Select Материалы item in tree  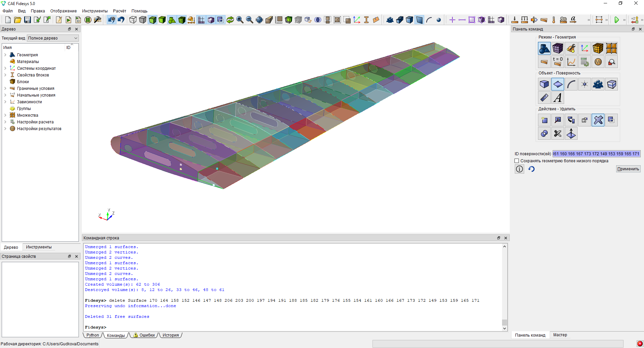28,61
